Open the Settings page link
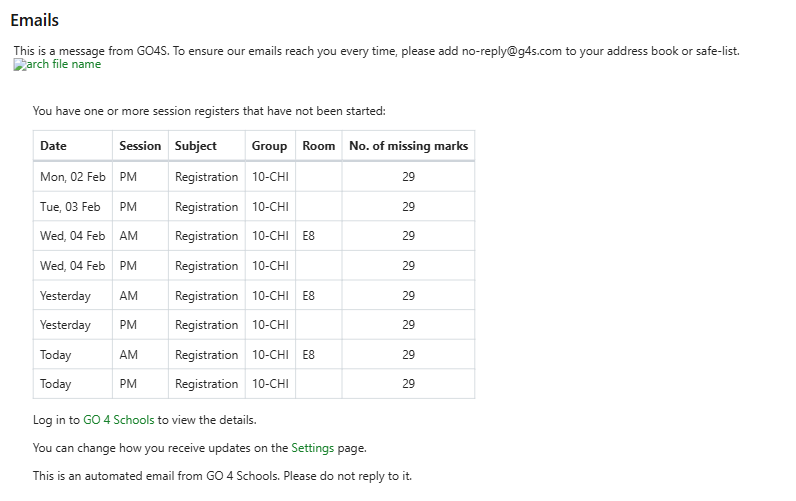 tap(312, 448)
